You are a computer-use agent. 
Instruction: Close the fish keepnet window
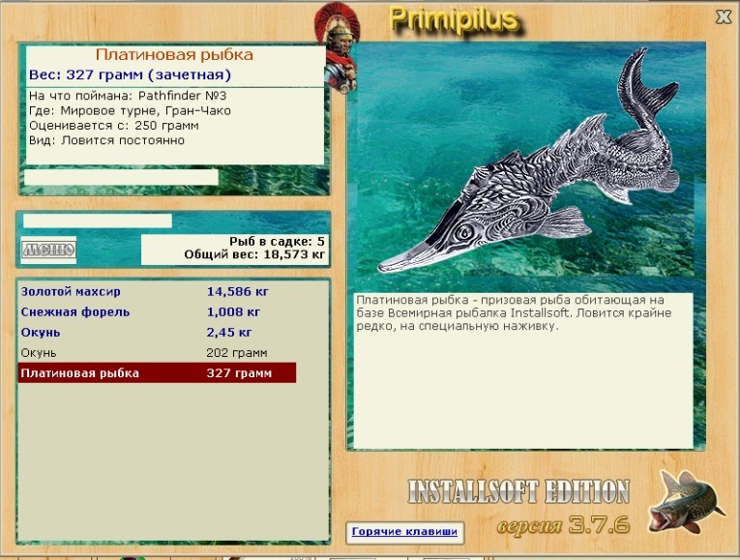(724, 17)
